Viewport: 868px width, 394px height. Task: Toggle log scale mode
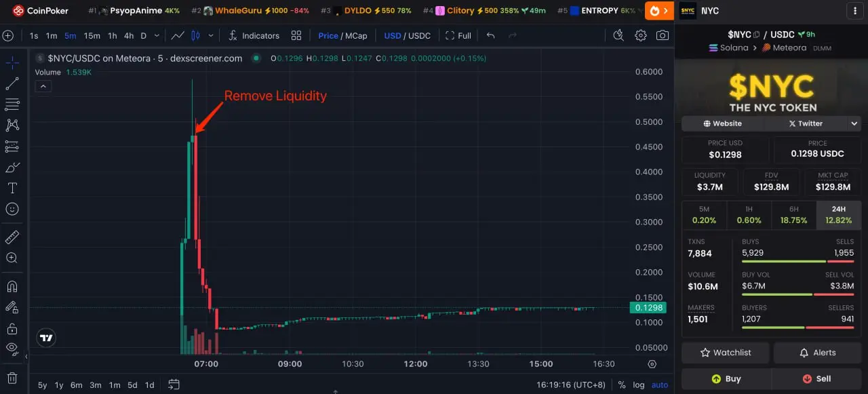[x=638, y=385]
